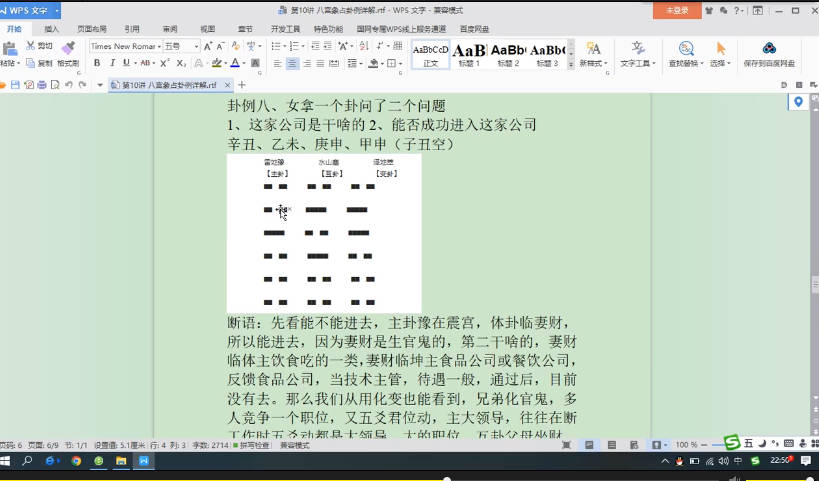
Task: Select the Format Painter brush
Action: 68,48
